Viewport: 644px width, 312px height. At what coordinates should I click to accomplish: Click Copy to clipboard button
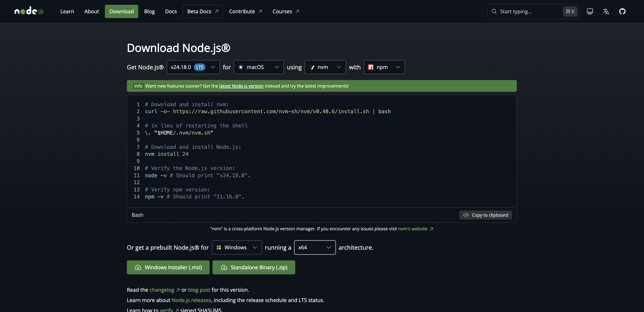point(485,215)
